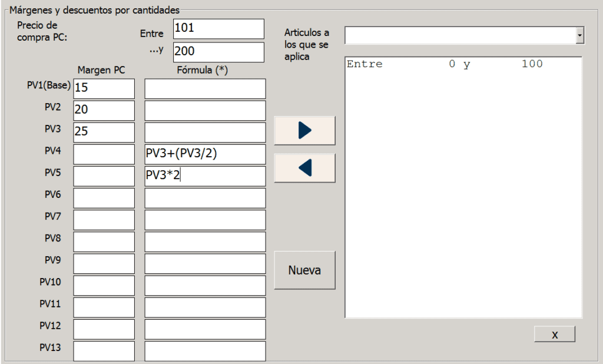The image size is (603, 364).
Task: Click the Entre field containing 101
Action: click(218, 29)
